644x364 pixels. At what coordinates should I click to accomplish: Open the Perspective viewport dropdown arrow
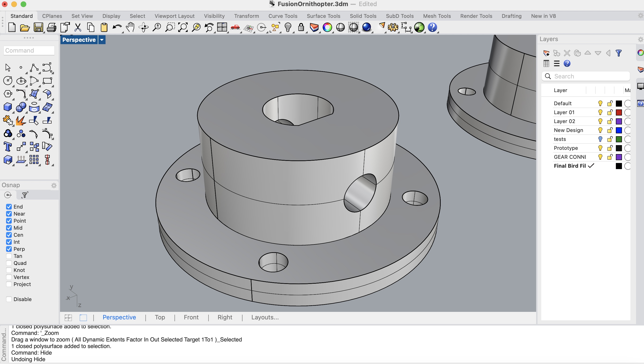click(x=102, y=40)
